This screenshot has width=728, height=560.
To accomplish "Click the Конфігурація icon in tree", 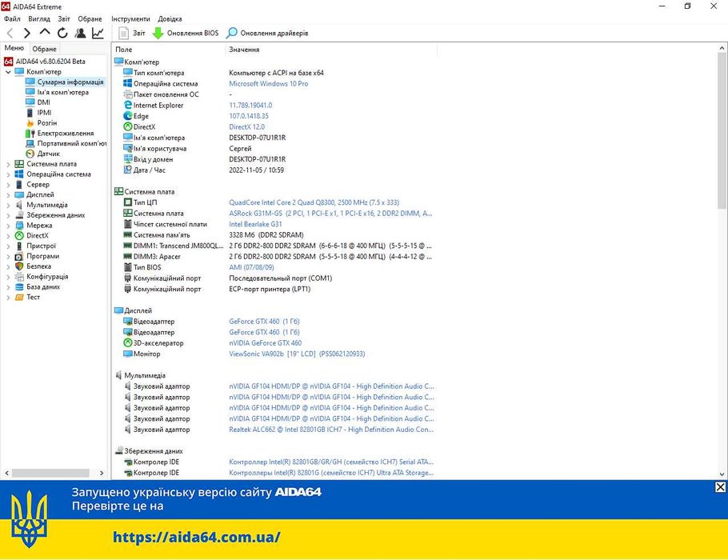I will click(19, 276).
